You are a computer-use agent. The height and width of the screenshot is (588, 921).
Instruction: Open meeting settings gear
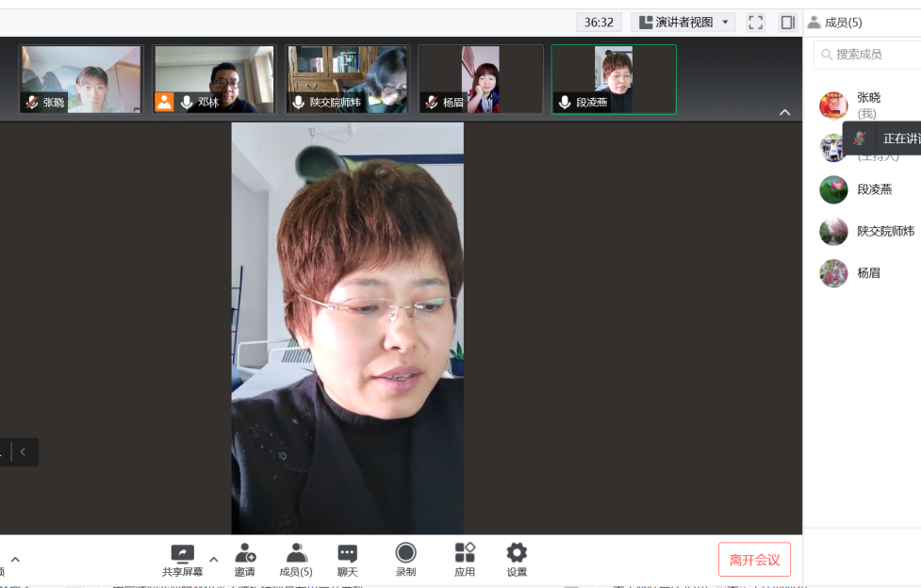click(517, 553)
